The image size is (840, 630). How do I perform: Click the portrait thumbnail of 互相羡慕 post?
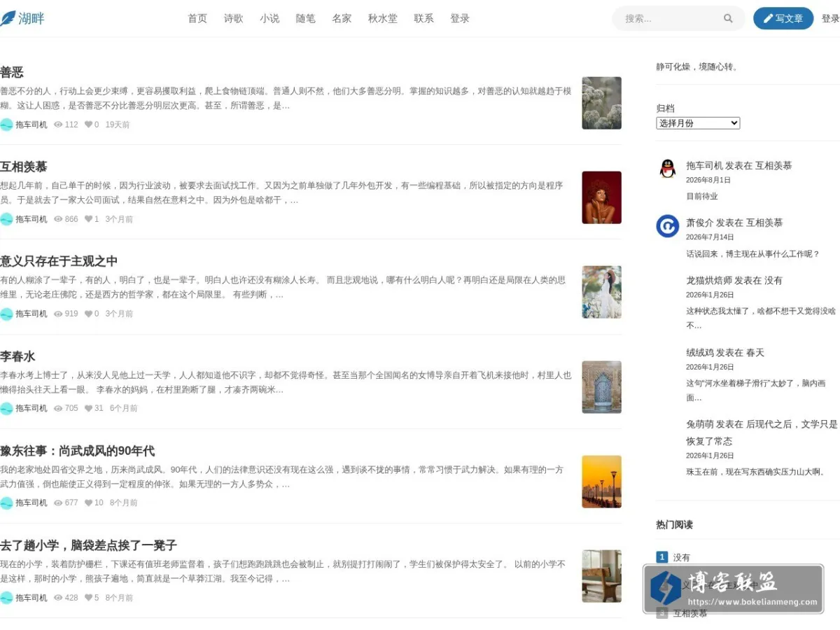pos(601,197)
